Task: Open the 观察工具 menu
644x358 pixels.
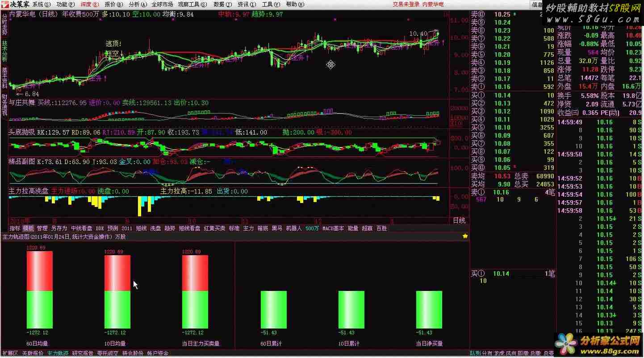Action: (192, 4)
